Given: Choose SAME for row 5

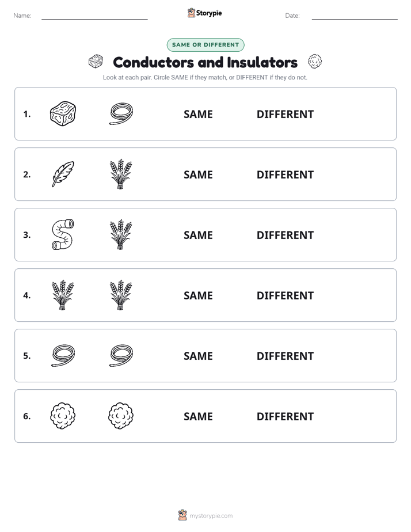Looking at the screenshot, I should 198,356.
